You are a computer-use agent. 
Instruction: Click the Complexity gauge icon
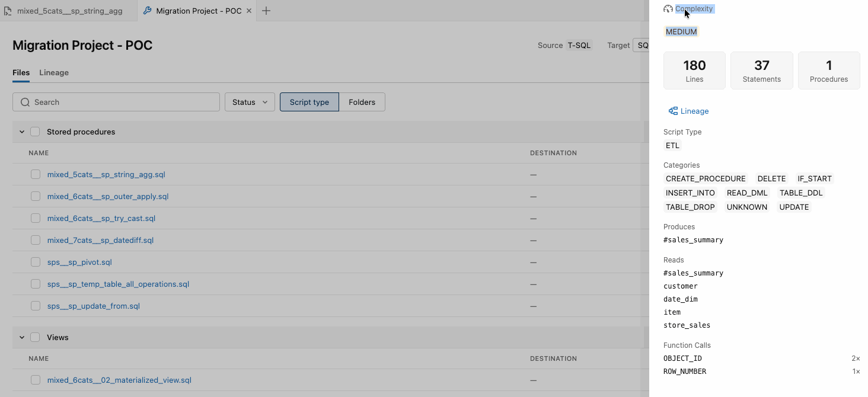click(668, 9)
